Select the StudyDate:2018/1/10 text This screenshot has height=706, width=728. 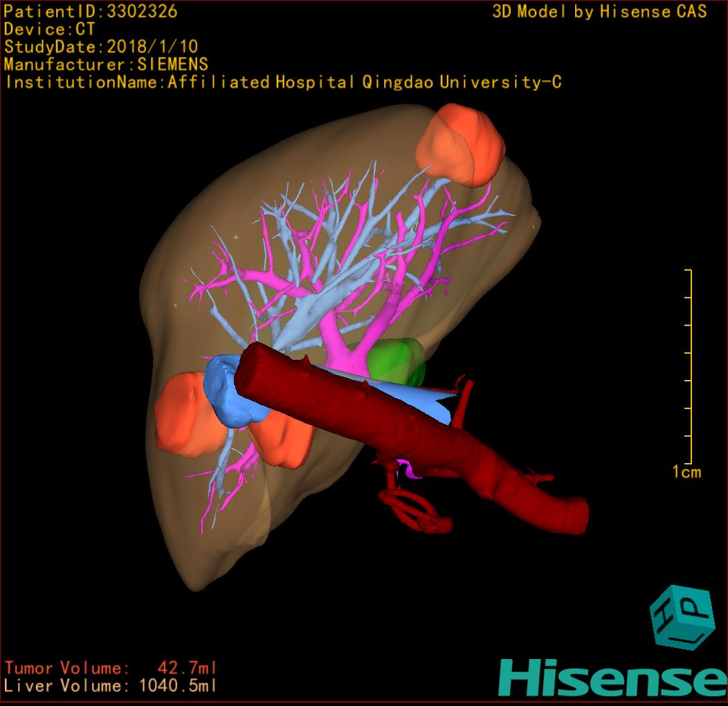pyautogui.click(x=101, y=47)
